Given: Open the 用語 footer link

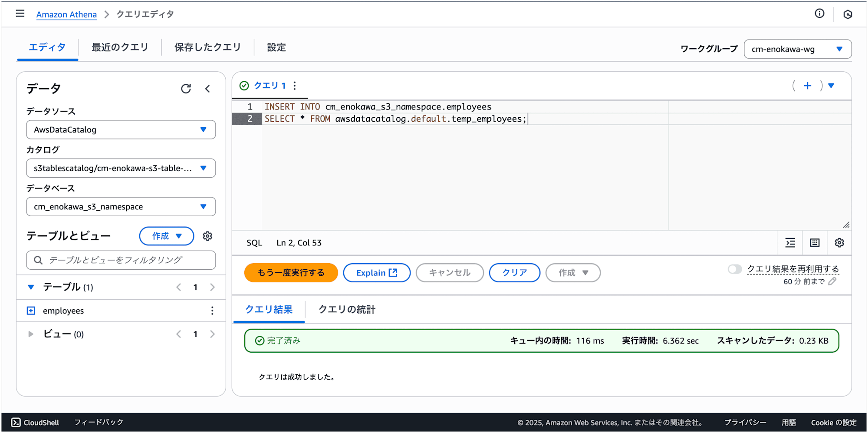Looking at the screenshot, I should [x=789, y=423].
